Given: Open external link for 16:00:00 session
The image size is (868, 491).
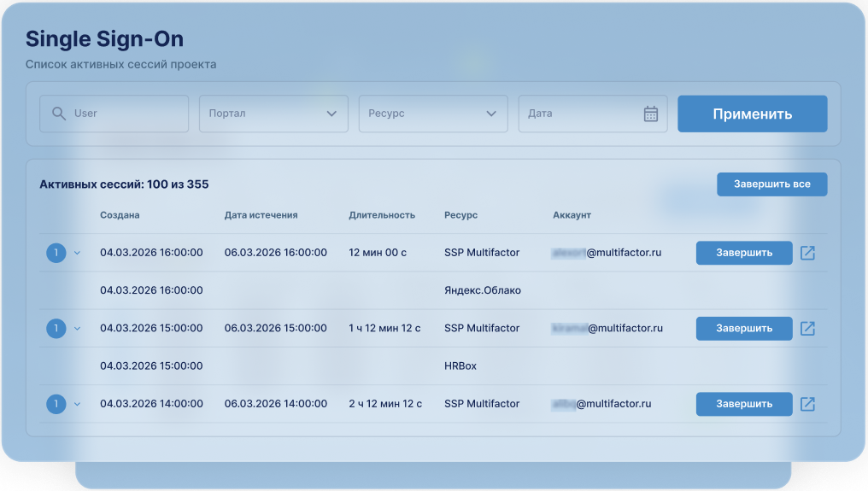Looking at the screenshot, I should [x=807, y=253].
